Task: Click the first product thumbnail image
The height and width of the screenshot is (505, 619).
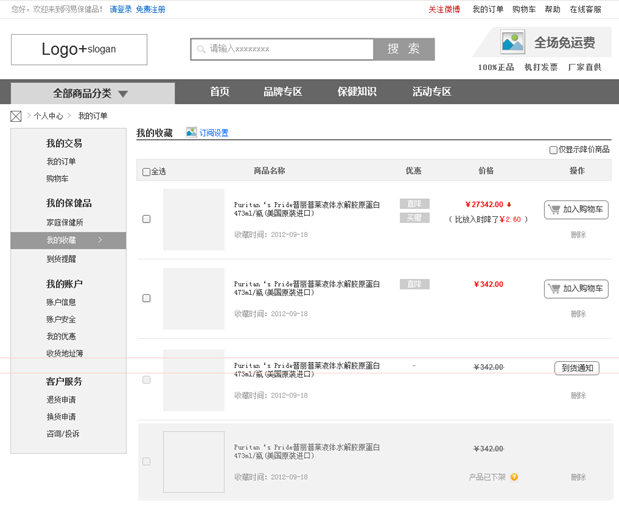Action: point(193,219)
